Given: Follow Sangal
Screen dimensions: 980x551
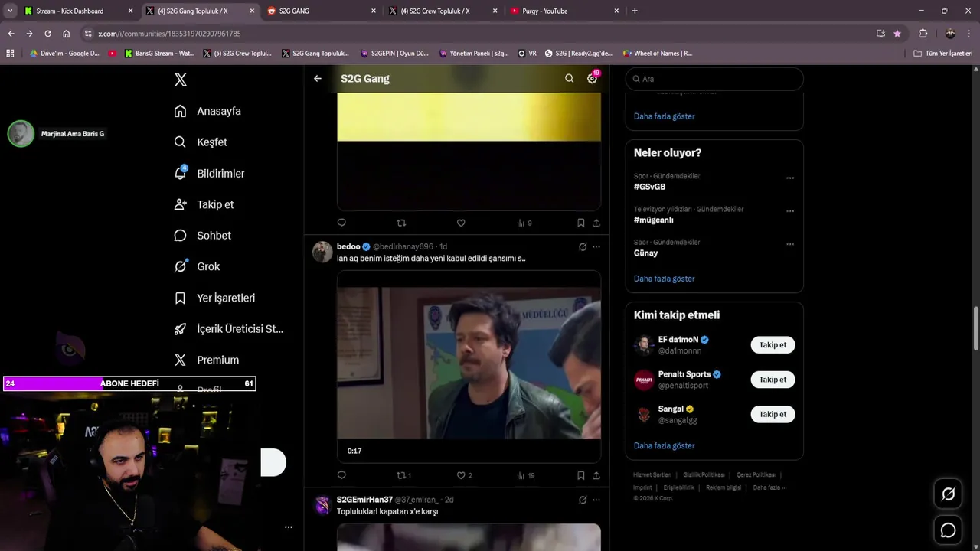Looking at the screenshot, I should (773, 414).
